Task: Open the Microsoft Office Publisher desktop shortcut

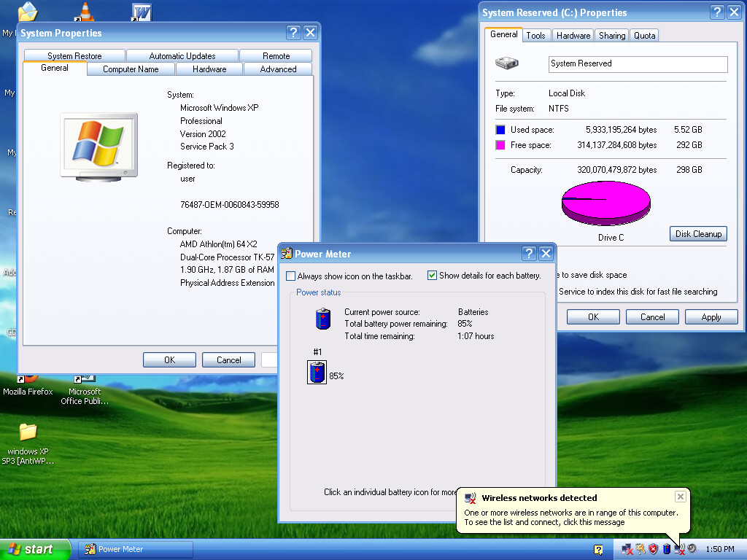Action: (x=85, y=389)
